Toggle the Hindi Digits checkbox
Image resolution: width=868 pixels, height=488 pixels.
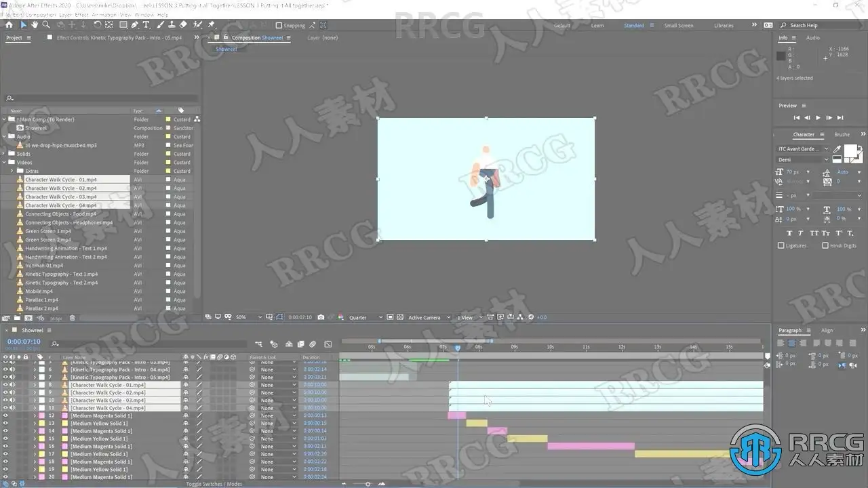[825, 245]
